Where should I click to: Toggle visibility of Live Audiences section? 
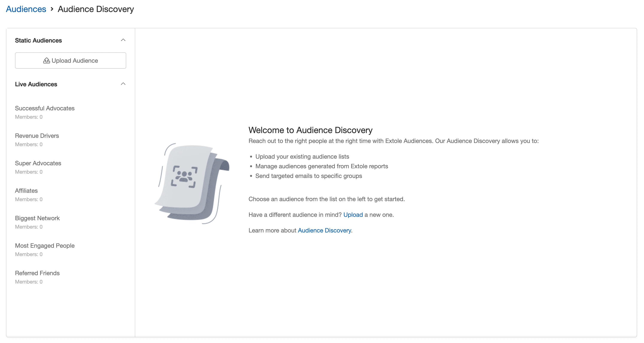tap(123, 84)
